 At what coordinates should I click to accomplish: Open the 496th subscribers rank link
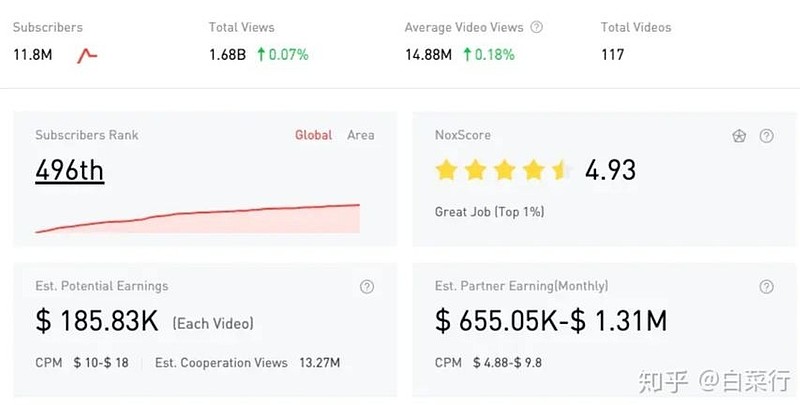click(x=70, y=171)
